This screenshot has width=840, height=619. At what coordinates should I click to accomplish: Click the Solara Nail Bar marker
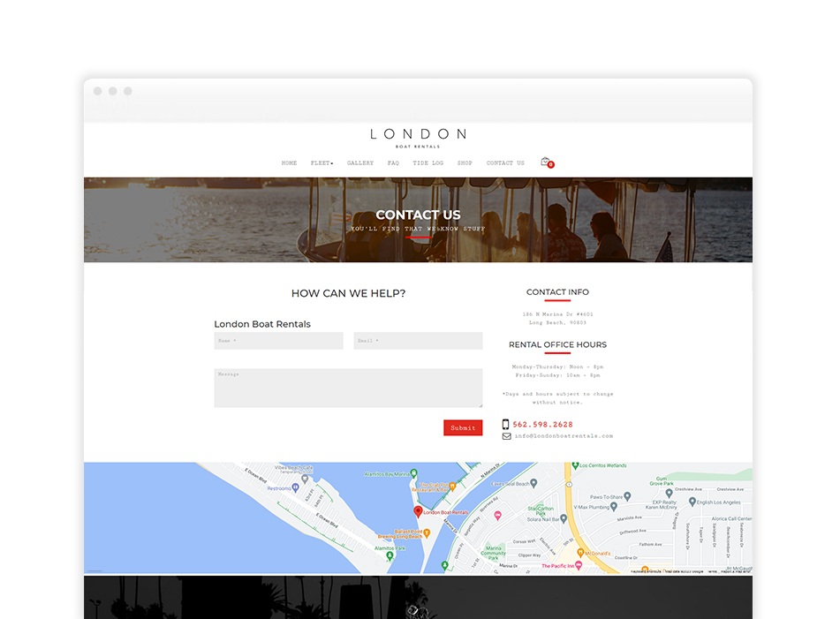tap(563, 518)
